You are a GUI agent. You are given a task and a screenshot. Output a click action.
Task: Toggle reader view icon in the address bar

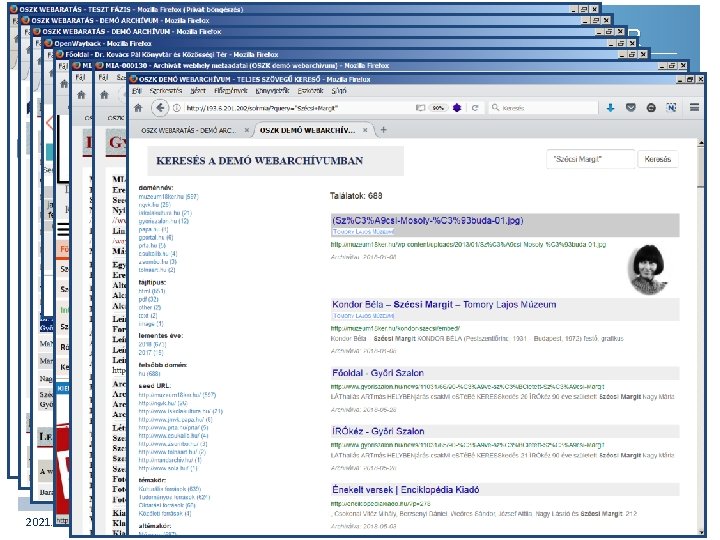click(x=420, y=108)
